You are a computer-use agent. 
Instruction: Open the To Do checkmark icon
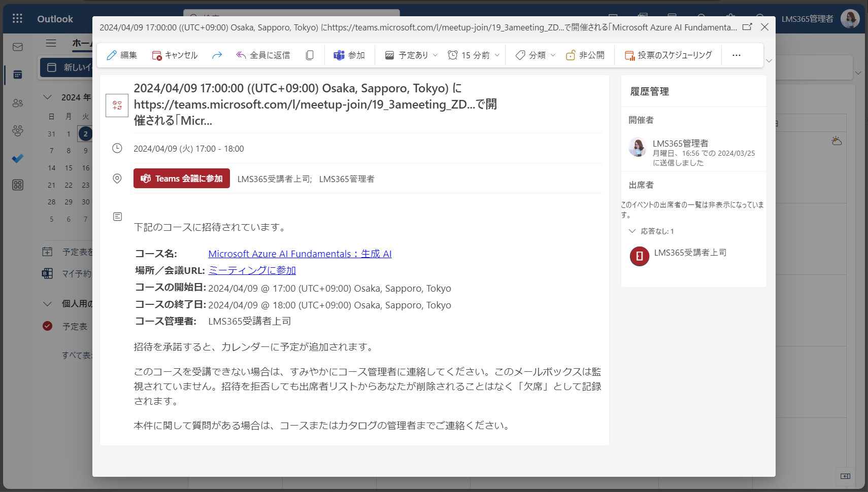click(18, 158)
